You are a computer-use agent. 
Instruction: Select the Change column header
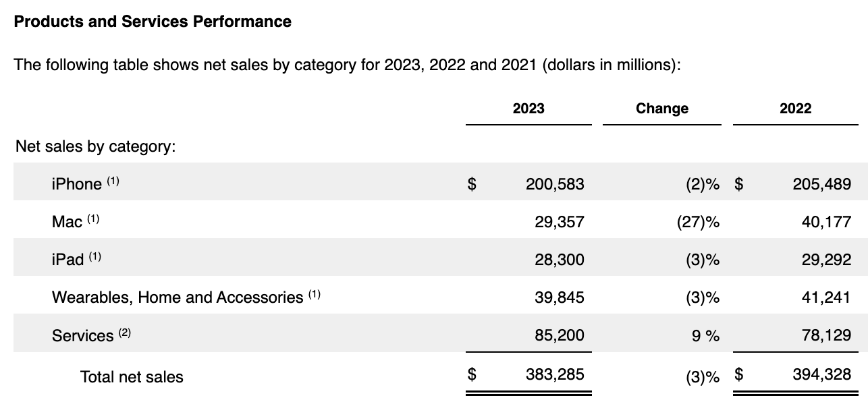(661, 109)
